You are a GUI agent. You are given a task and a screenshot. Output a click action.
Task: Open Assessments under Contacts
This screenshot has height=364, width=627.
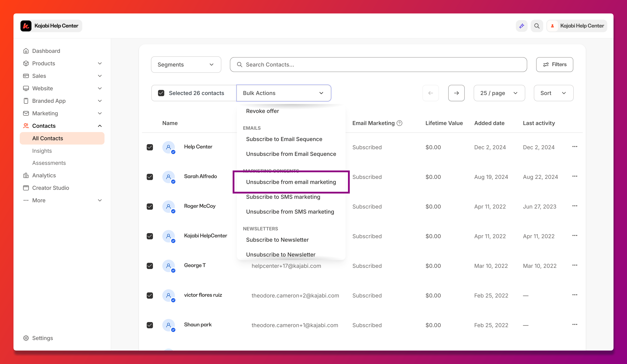pyautogui.click(x=49, y=163)
